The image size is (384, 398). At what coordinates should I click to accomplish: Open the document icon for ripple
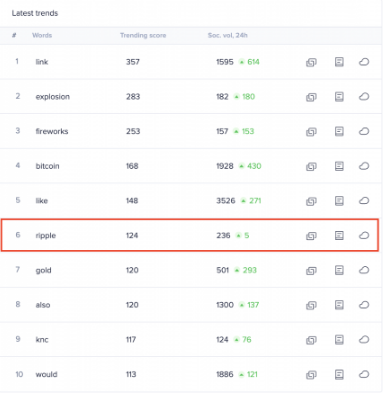pos(339,235)
